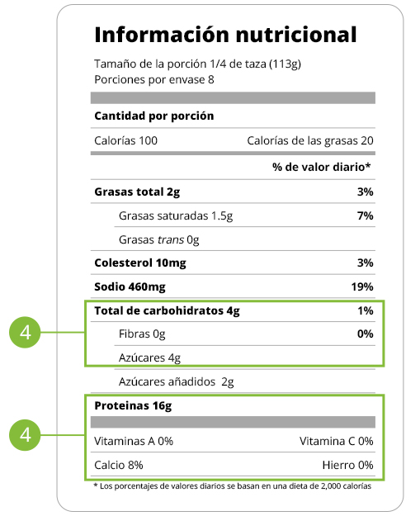Image resolution: width=420 pixels, height=516 pixels.
Task: Click Porciones por envase 8 text
Action: point(154,80)
